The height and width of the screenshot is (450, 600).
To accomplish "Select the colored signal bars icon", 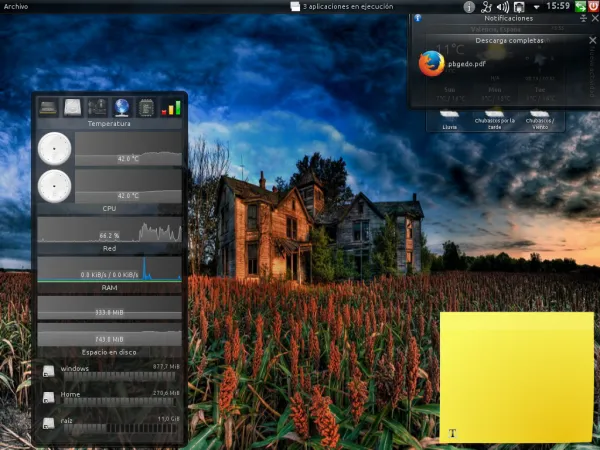I will coord(171,107).
